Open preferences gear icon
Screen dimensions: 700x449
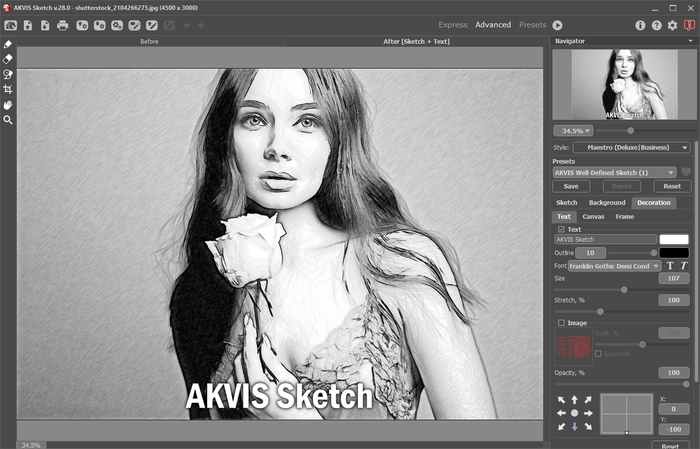pyautogui.click(x=672, y=25)
